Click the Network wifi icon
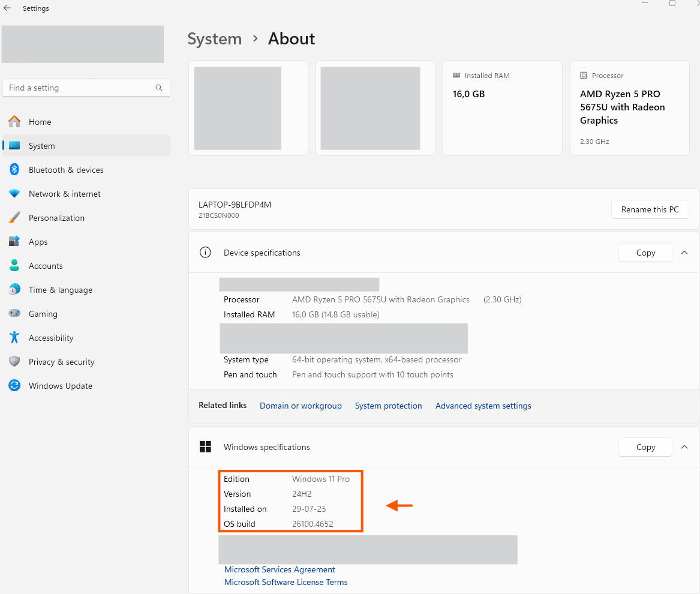The width and height of the screenshot is (700, 594). tap(14, 193)
